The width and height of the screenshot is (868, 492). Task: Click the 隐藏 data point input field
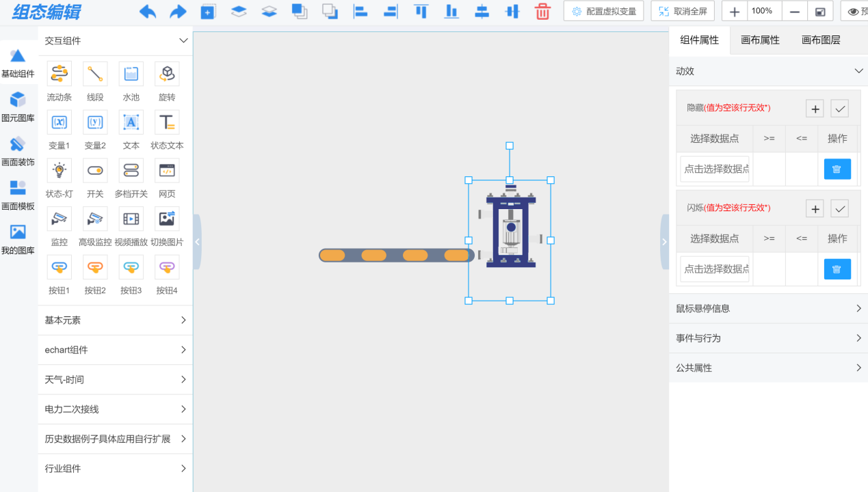pyautogui.click(x=715, y=169)
